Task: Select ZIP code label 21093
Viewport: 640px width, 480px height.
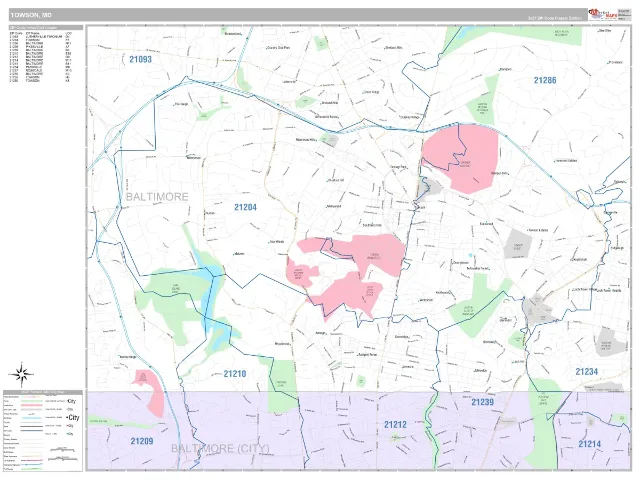Action: pos(140,59)
